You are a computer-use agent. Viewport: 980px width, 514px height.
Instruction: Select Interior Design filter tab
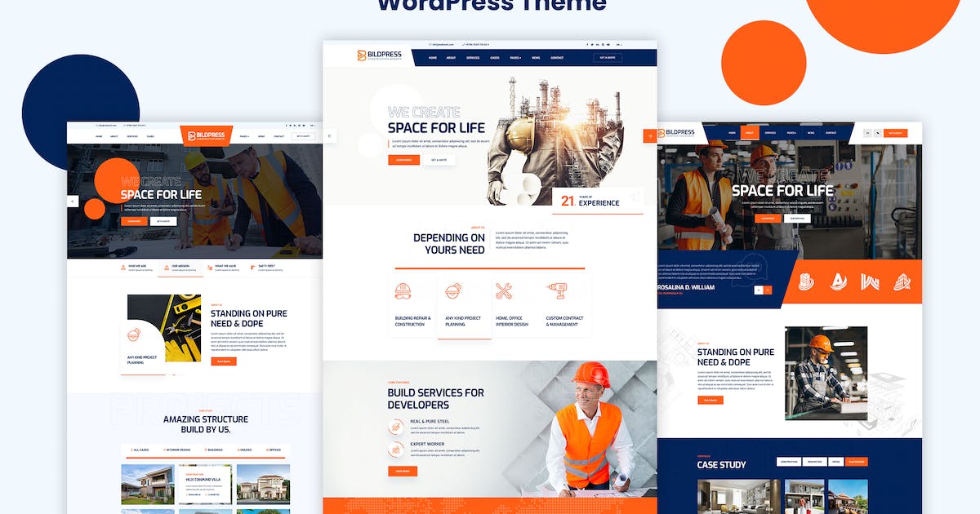click(177, 450)
